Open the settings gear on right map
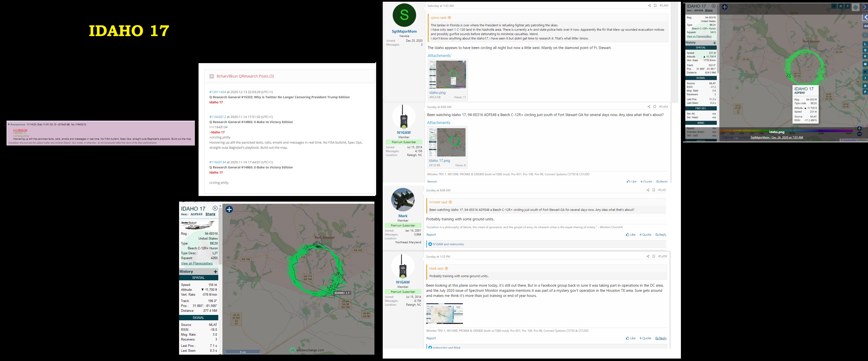The image size is (868, 361). [865, 35]
